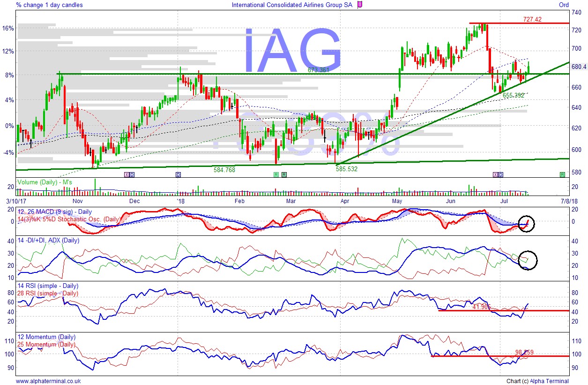This screenshot has width=588, height=385.
Task: Click the magenta B marker beside the chart title
Action: tap(359, 5)
